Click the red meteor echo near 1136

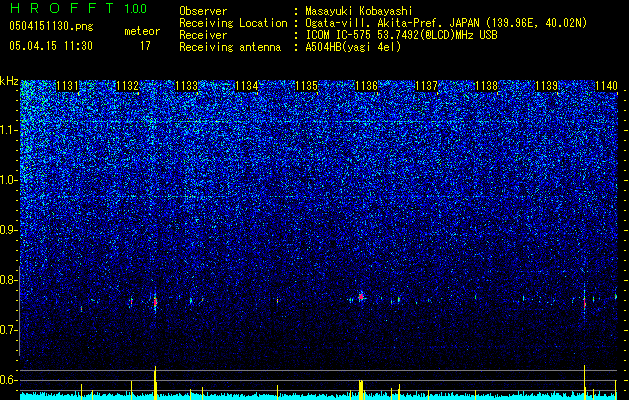(x=361, y=297)
